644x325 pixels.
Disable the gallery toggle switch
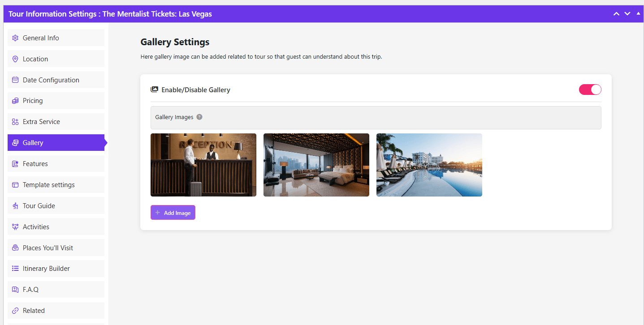click(x=590, y=90)
